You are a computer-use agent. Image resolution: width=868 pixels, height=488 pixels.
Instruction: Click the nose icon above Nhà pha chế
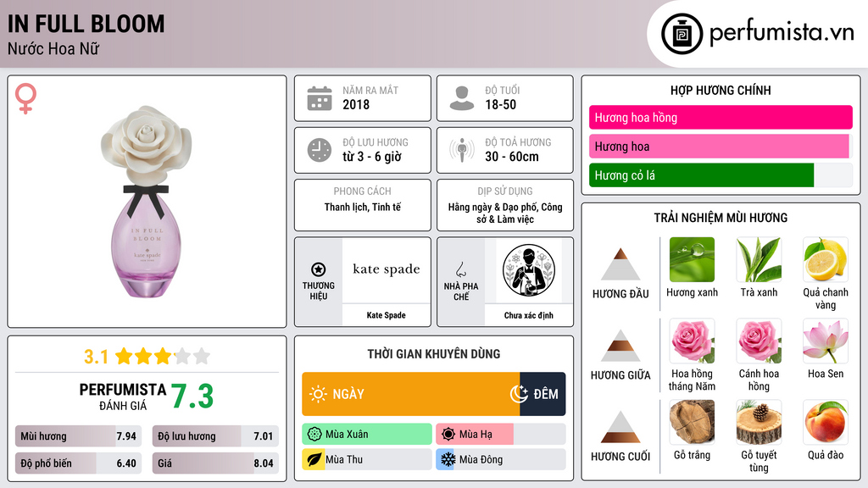point(460,269)
